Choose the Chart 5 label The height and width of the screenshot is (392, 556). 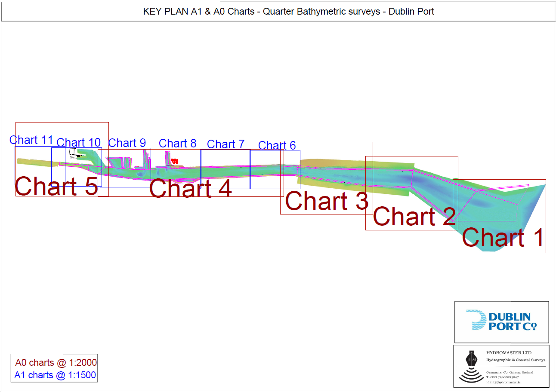coord(56,186)
